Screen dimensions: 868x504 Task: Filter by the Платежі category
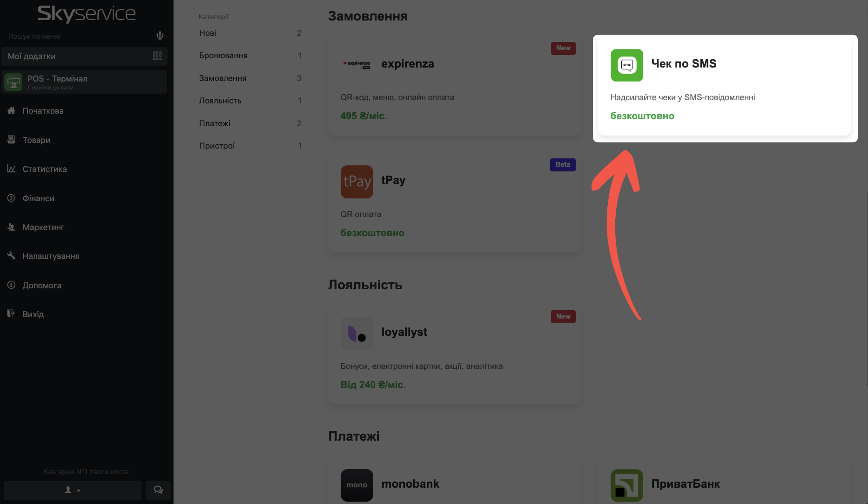click(x=215, y=123)
